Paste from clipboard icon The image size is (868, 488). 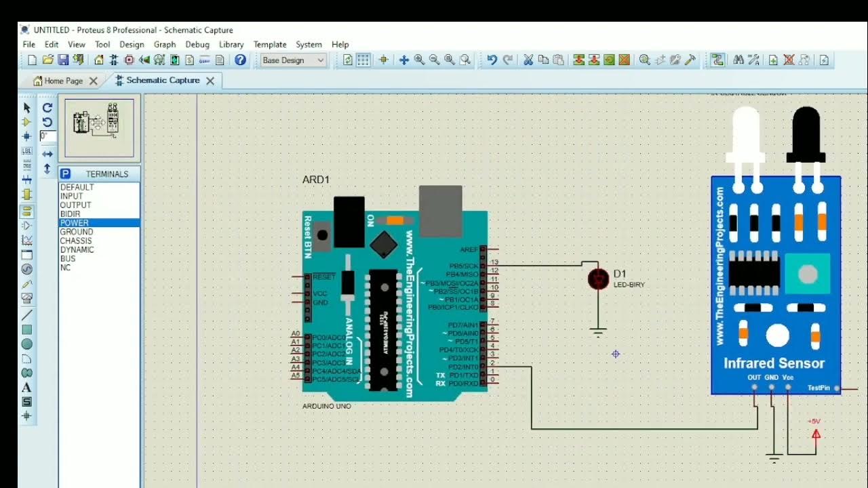click(559, 60)
